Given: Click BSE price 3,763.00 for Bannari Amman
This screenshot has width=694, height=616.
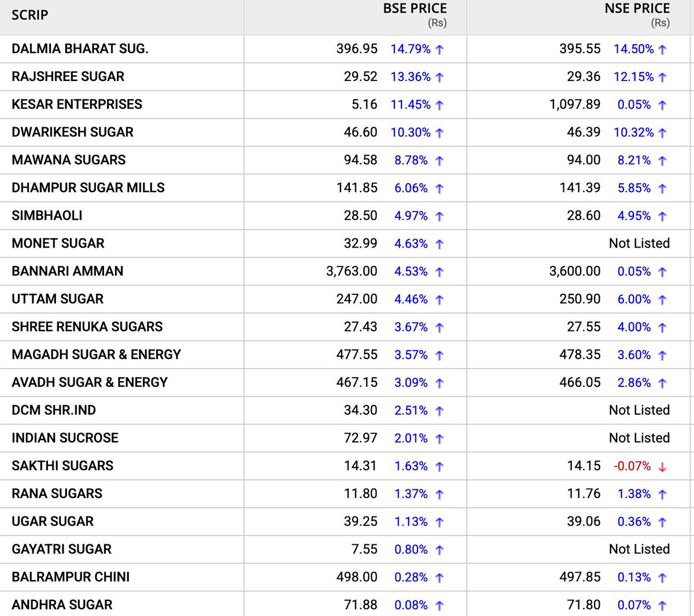Looking at the screenshot, I should (352, 271).
